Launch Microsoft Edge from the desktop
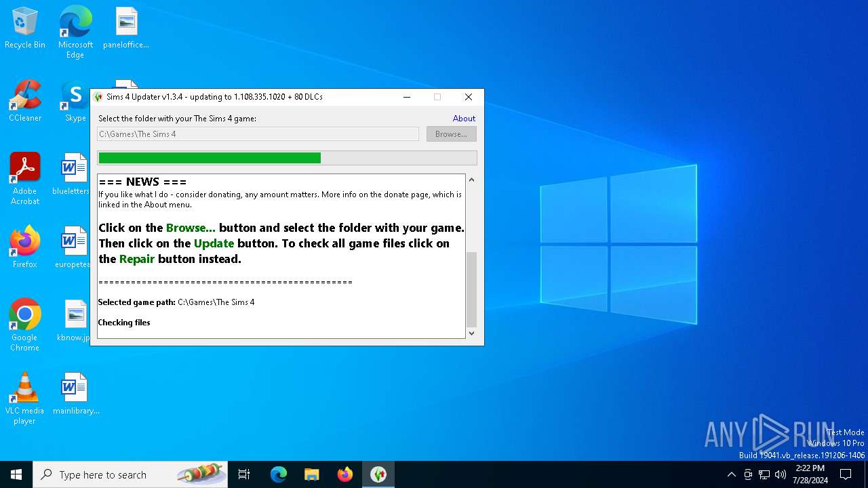 click(x=75, y=32)
